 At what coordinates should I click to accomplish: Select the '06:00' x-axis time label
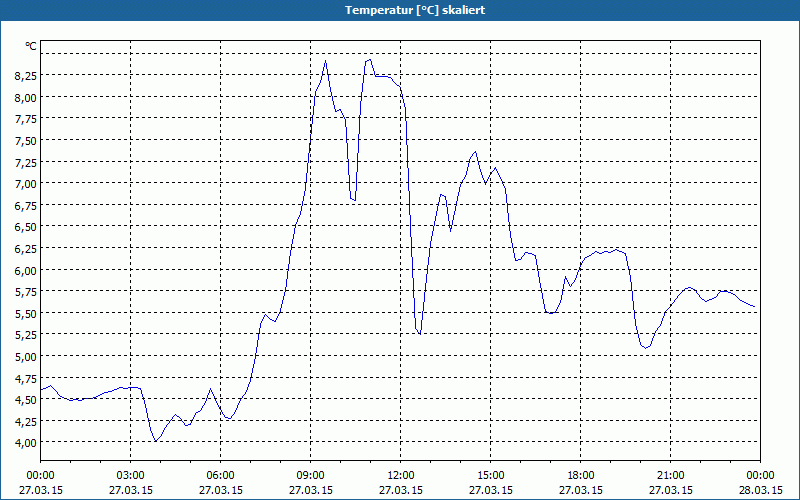[x=220, y=476]
